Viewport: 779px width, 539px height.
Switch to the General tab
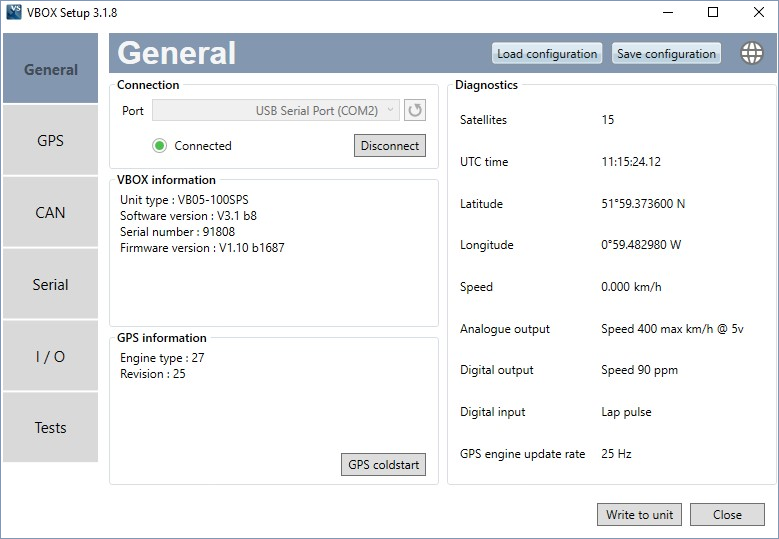[x=50, y=69]
